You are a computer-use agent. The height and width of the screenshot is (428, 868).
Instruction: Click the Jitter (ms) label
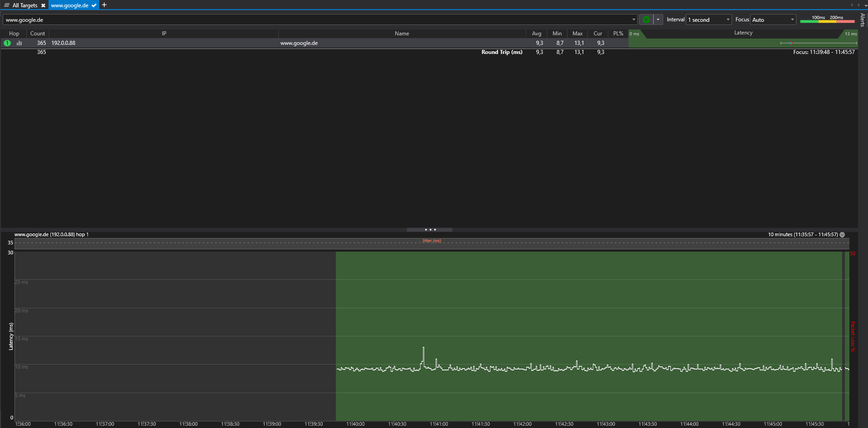tap(432, 241)
